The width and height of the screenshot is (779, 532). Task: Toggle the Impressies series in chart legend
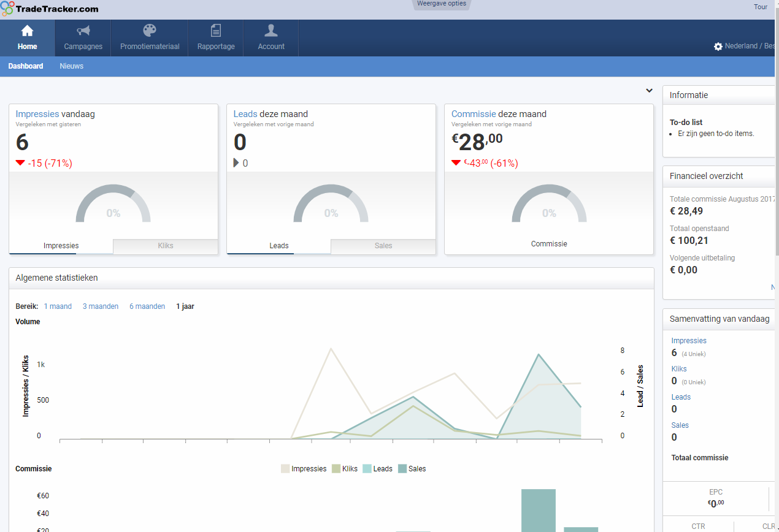tap(304, 469)
